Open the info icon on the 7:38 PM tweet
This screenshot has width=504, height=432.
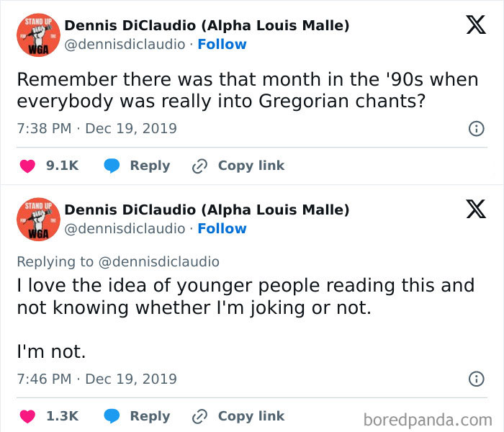(475, 129)
